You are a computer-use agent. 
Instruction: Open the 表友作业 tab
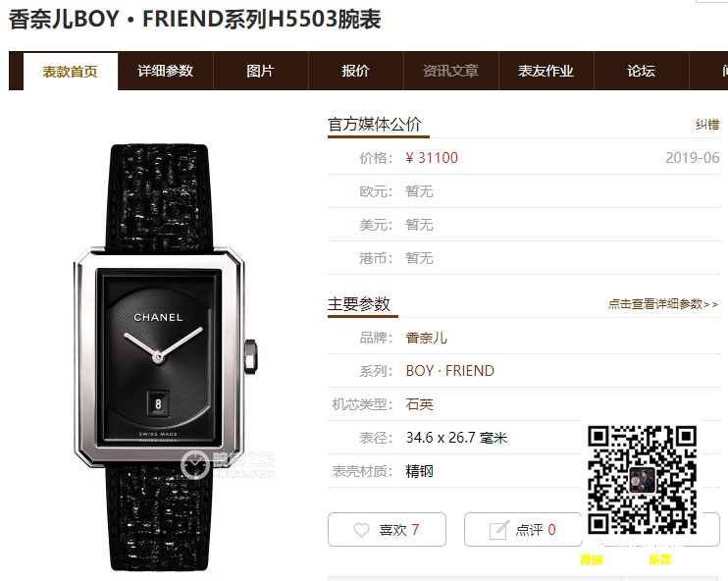(x=546, y=71)
